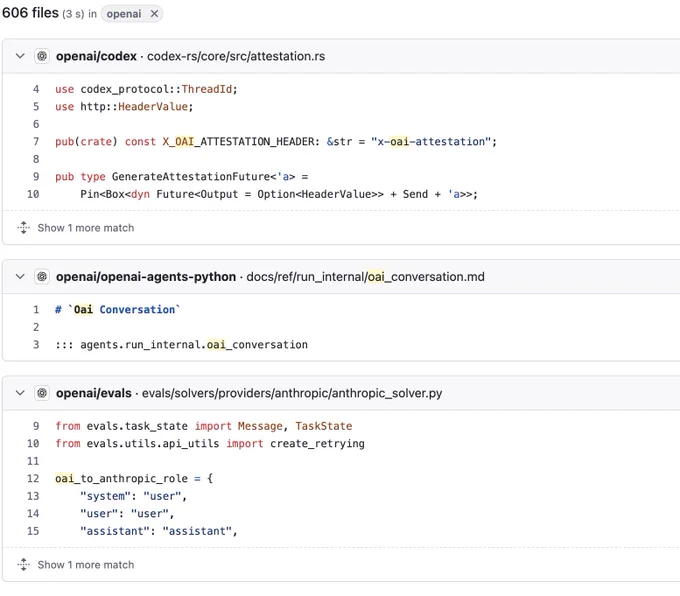The height and width of the screenshot is (596, 680).
Task: Click 'oai_to_anthropic_role = {' line
Action: [134, 478]
